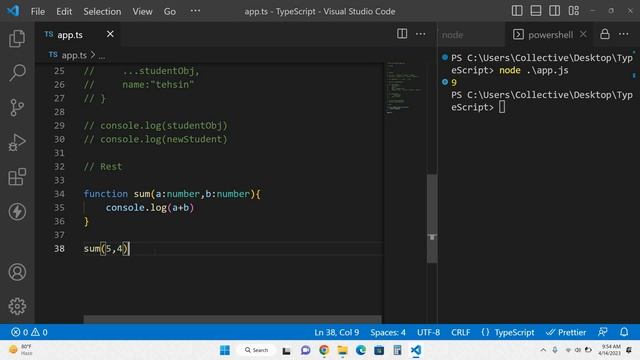The image size is (640, 360).
Task: Click console.log(a+b) on line 35
Action: (x=149, y=208)
